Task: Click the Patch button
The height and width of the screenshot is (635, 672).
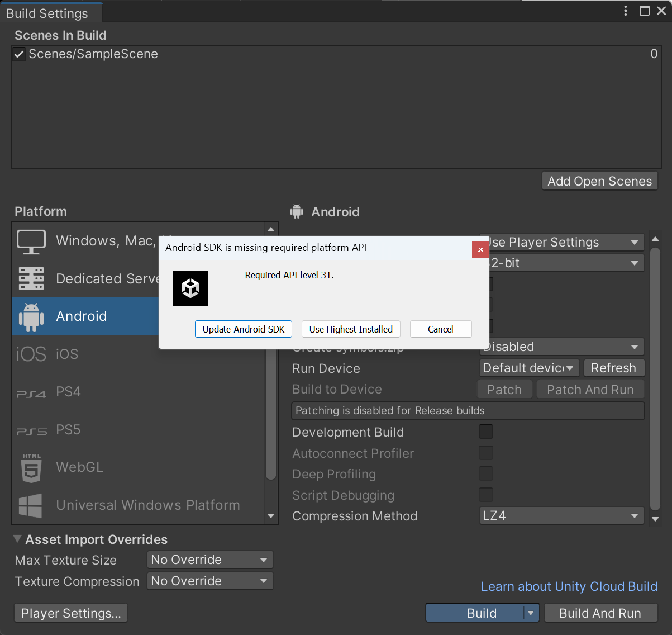Action: click(504, 390)
